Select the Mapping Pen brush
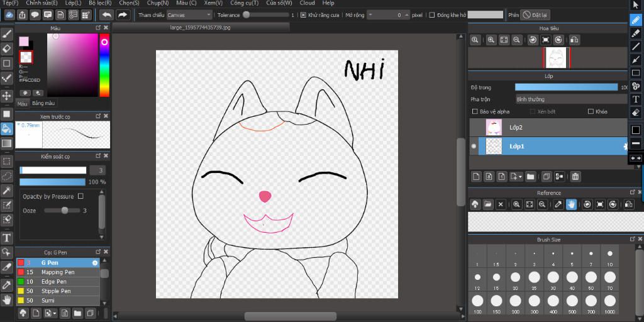Viewport: 644px width, 322px height. (58, 272)
